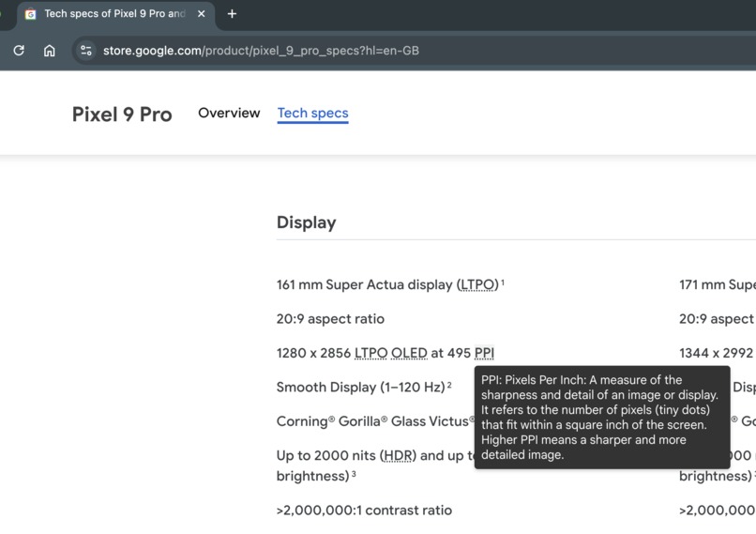
Task: Select the Tech specs page tab
Action: click(x=313, y=114)
